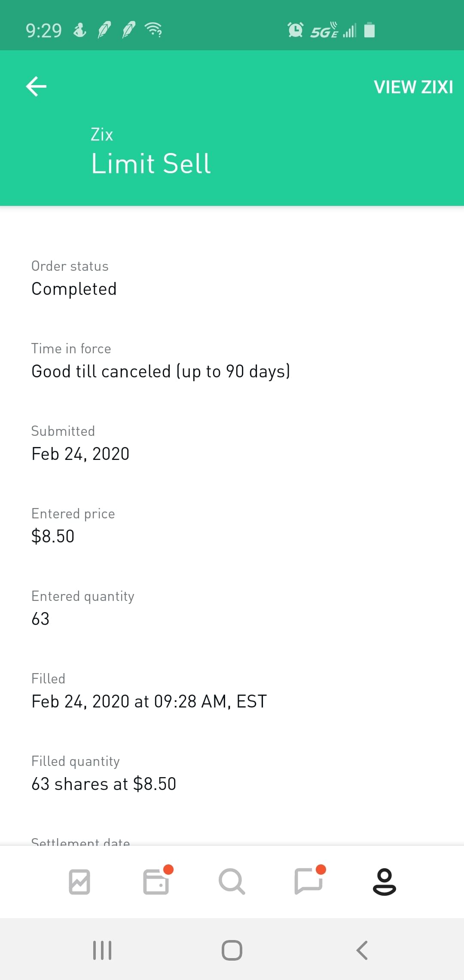464x980 pixels.
Task: Open the investing chart tab
Action: [x=79, y=882]
